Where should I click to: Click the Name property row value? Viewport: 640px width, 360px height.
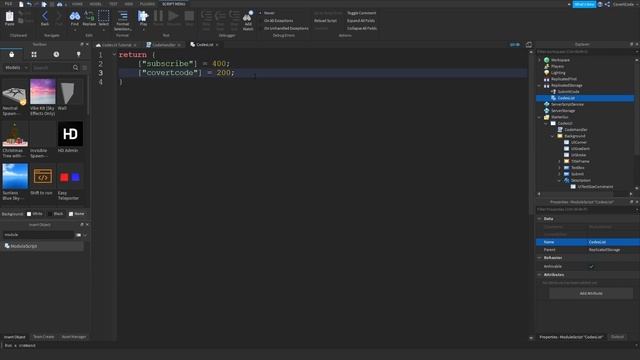pos(613,242)
